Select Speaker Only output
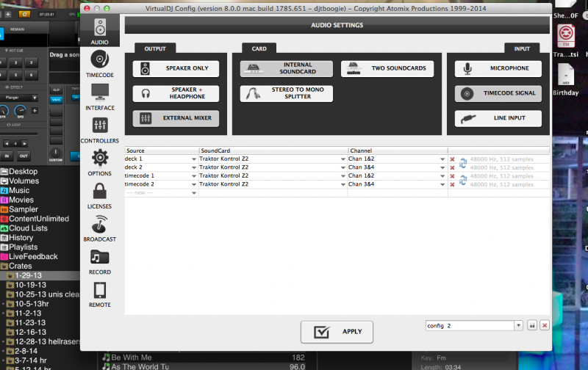 [x=176, y=68]
